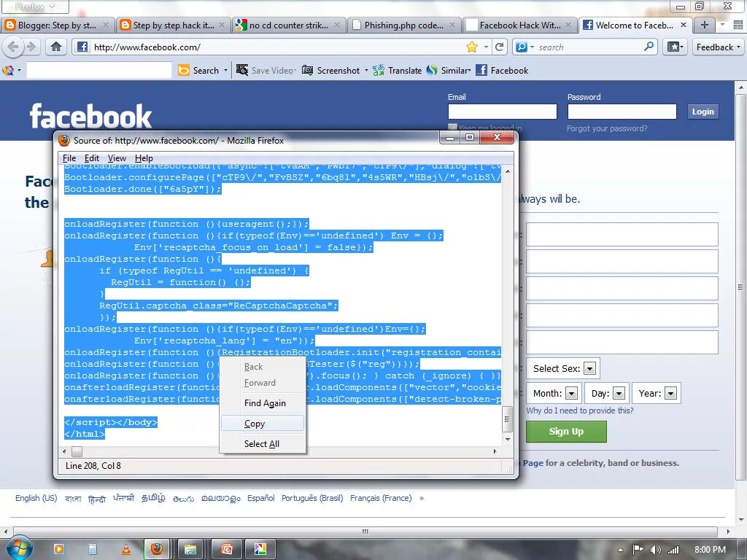
Task: Click the Facebook Password input field
Action: click(x=622, y=112)
